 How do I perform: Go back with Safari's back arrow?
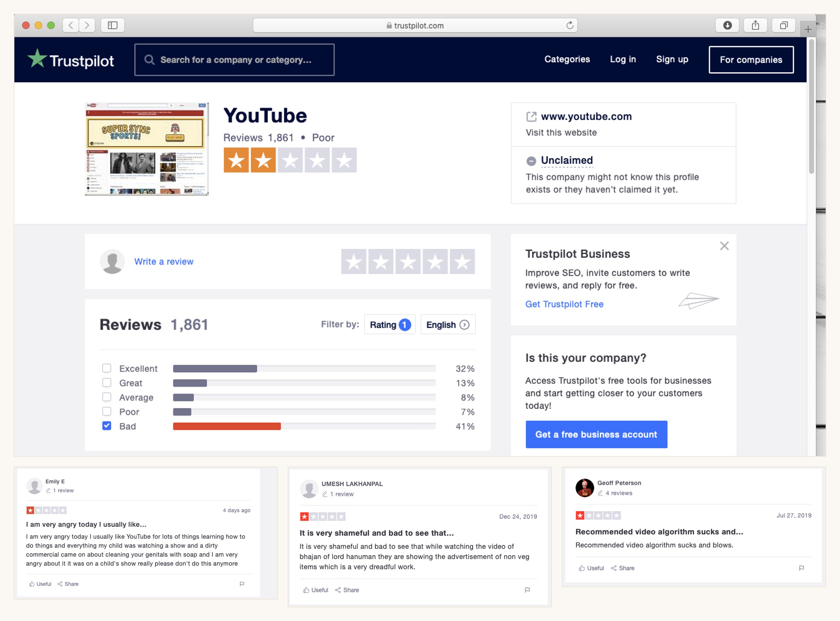click(x=71, y=25)
